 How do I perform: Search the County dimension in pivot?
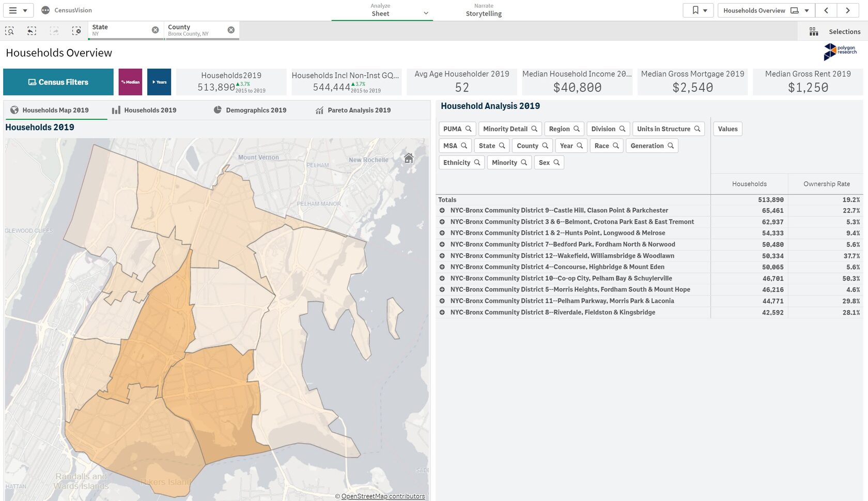point(532,146)
